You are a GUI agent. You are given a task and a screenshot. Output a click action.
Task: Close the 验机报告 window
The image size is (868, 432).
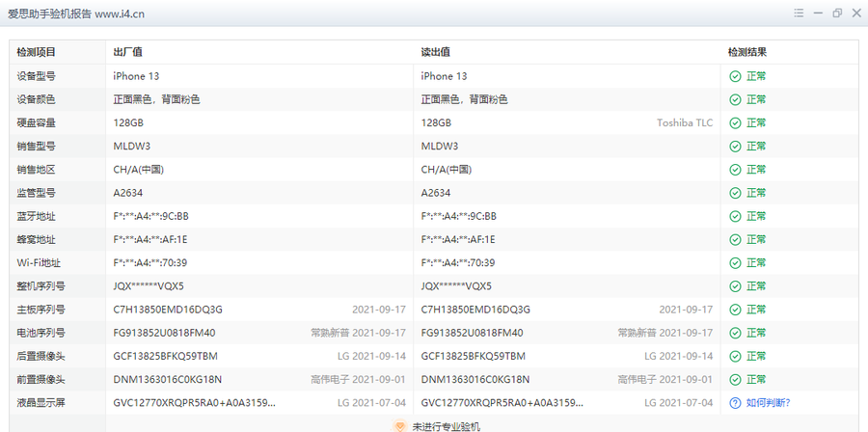[856, 13]
